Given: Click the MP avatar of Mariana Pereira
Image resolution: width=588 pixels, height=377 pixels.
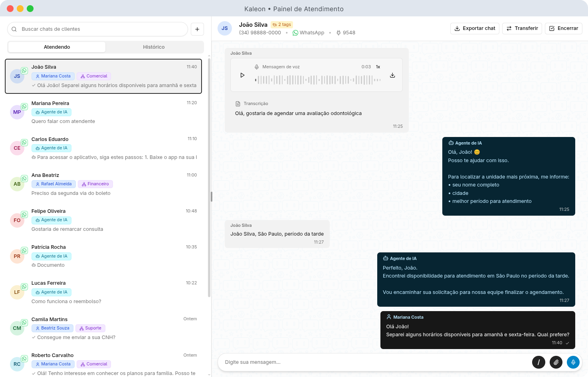Looking at the screenshot, I should pos(17,112).
